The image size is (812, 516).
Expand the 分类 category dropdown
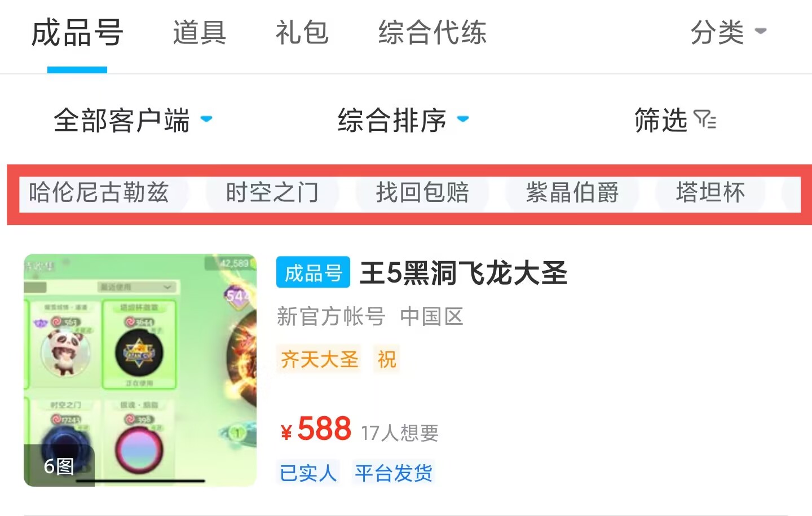[x=729, y=32]
